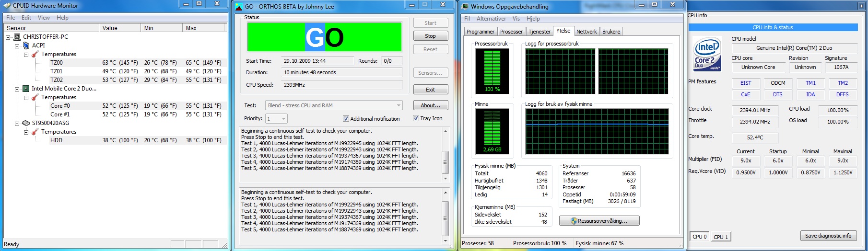Click the ST9500420ASG hard drive icon
Viewport: 868px width, 251px height.
26,123
